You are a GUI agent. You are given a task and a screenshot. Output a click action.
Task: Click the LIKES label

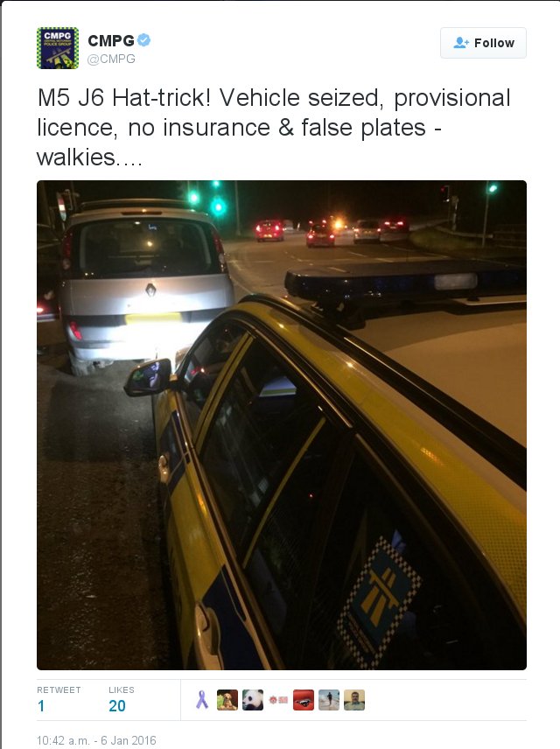coord(122,689)
